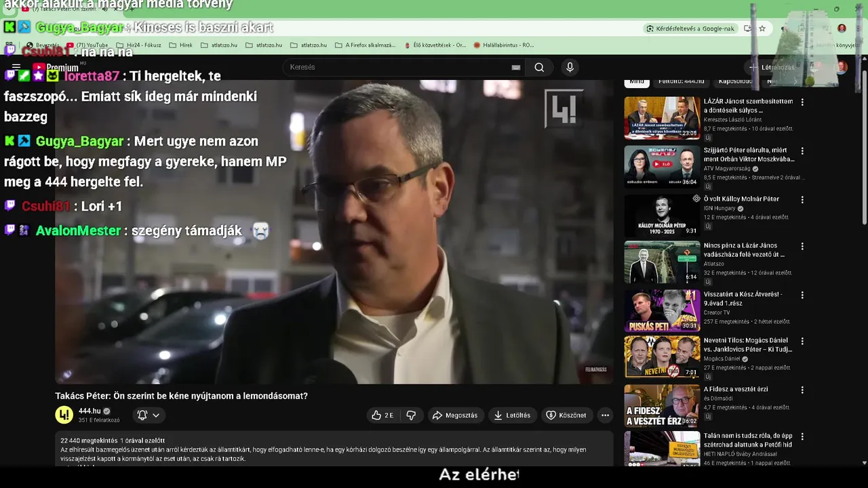The image size is (868, 488).
Task: Open 'A Firefox alkalmazá...' bookmark folder
Action: point(366,45)
